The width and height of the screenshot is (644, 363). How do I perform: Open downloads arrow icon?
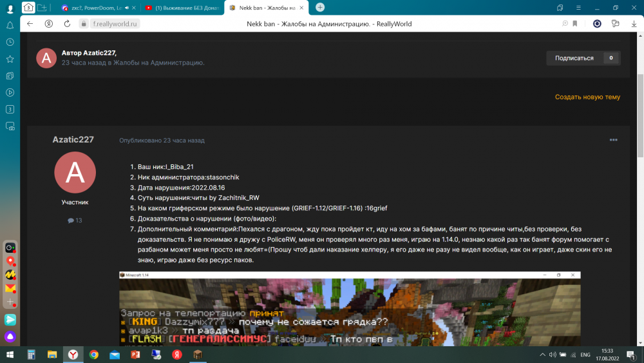[634, 24]
